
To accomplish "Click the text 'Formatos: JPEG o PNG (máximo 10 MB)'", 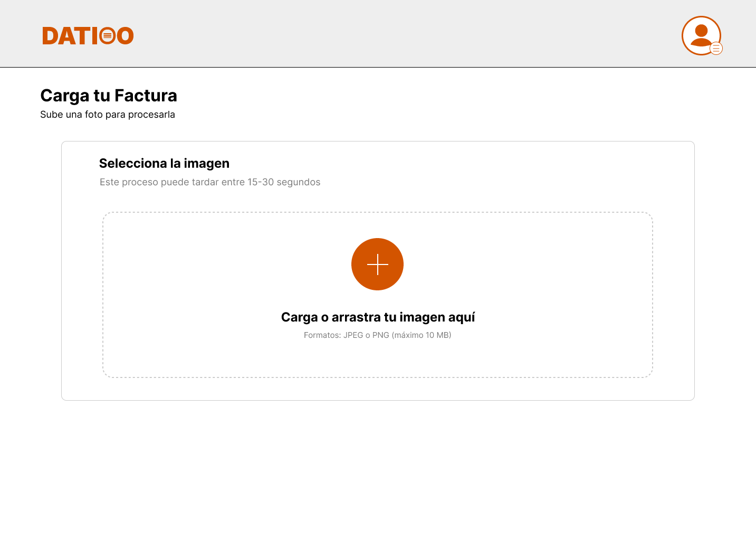I will click(377, 335).
